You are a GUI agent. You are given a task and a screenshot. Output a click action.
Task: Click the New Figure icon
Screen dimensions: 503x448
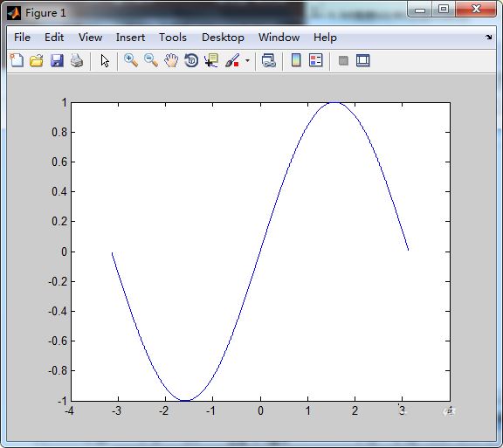coord(17,60)
